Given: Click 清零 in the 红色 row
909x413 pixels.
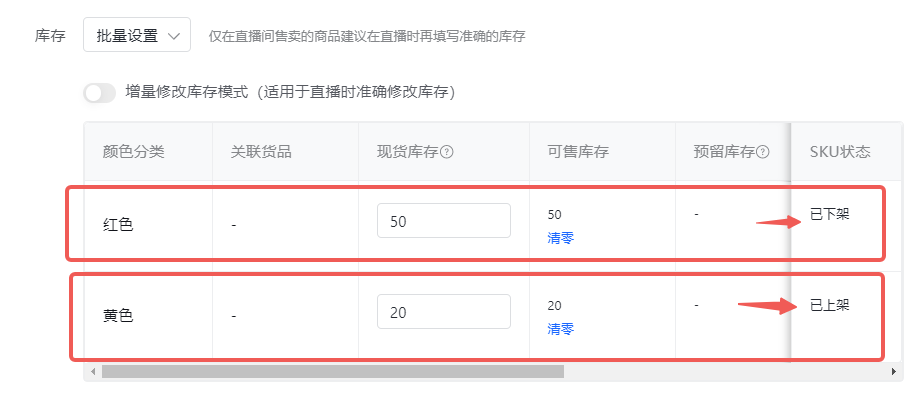Looking at the screenshot, I should pos(561,238).
